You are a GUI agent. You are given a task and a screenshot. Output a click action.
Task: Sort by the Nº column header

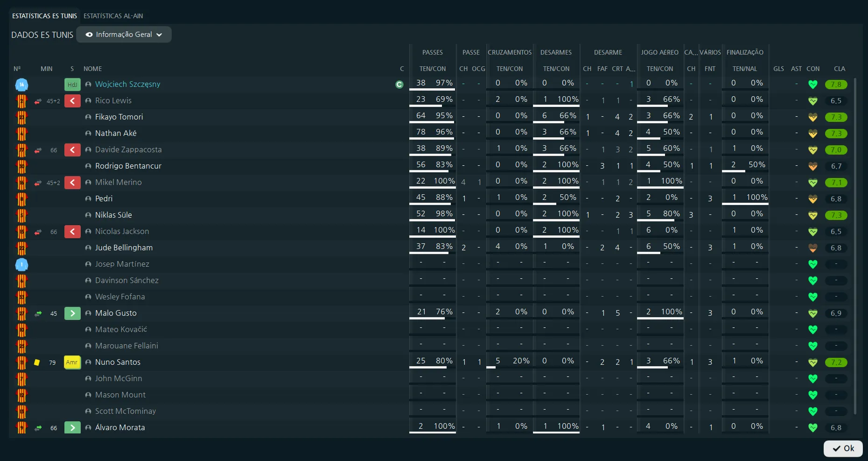point(17,69)
